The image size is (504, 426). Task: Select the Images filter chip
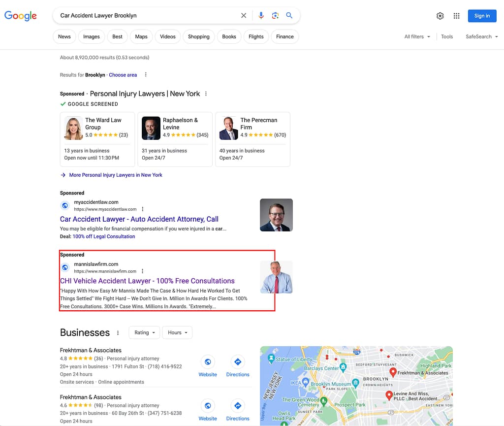pos(91,36)
